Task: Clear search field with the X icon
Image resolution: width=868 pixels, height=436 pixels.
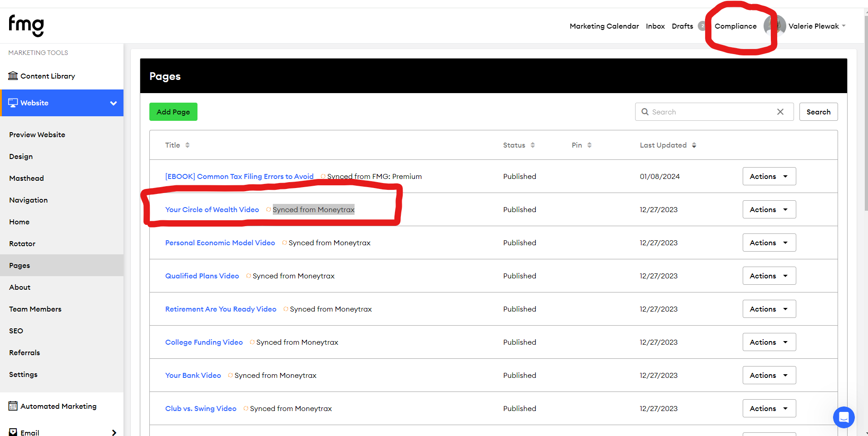Action: click(780, 112)
